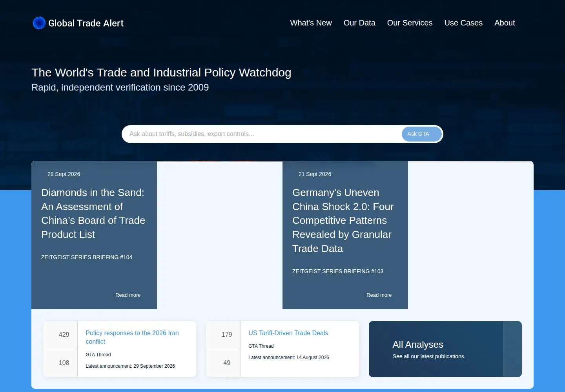565x392 pixels.
Task: Open the Our Services menu
Action: tap(410, 23)
